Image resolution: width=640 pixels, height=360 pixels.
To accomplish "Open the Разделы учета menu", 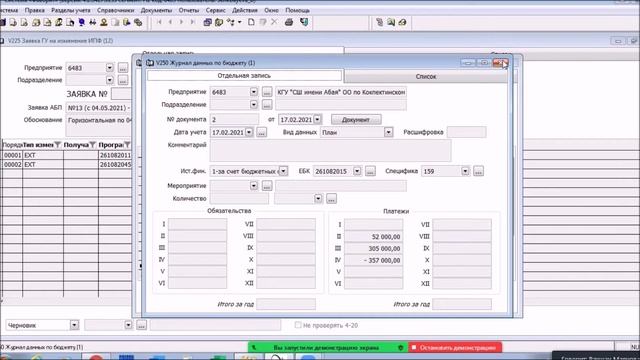I will (71, 10).
